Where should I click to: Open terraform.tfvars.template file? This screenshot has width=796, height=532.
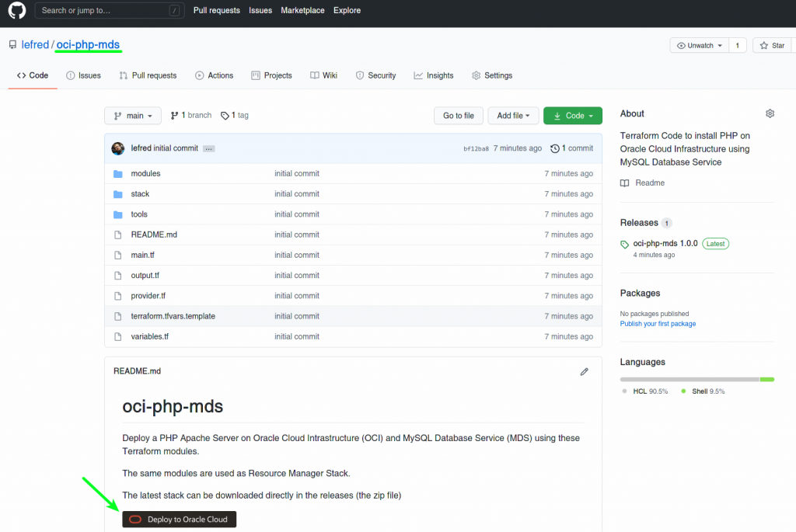[173, 316]
